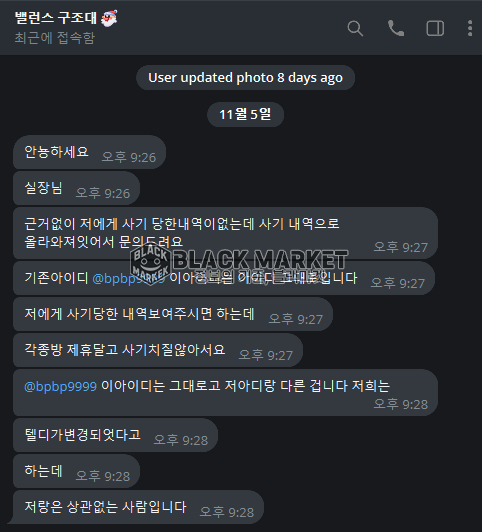
Task: Open the three-dot more options menu
Action: point(470,28)
